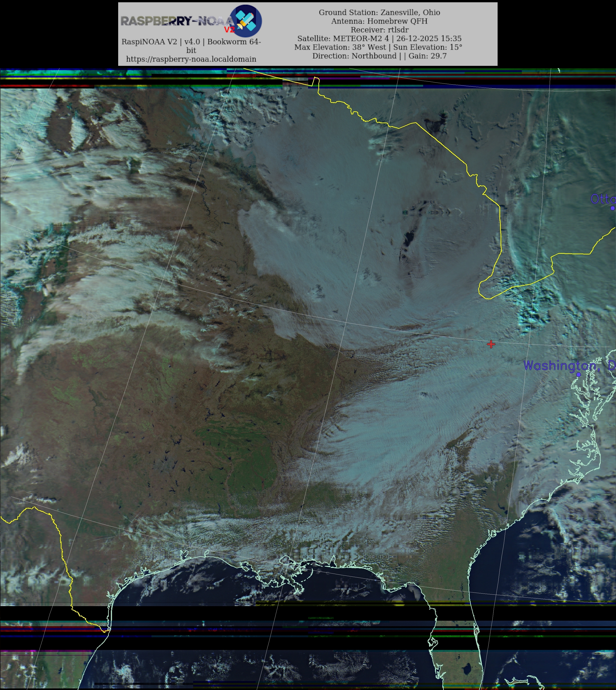The height and width of the screenshot is (690, 616).
Task: Click the Direction Northbound Gain line
Action: [x=379, y=56]
